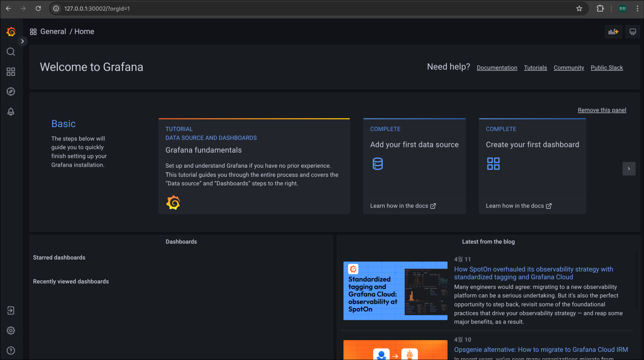Viewport: 644px width, 360px height.
Task: Open the Public Slack link
Action: coord(607,68)
